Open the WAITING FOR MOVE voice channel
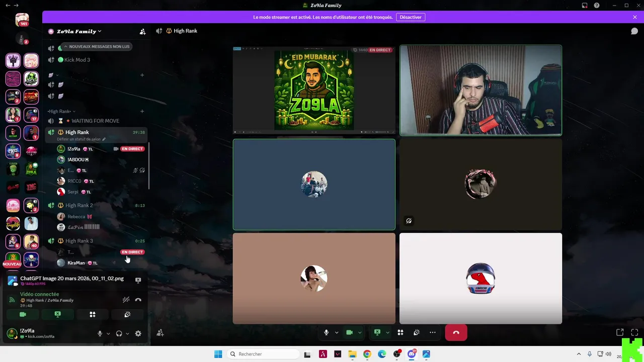 [95, 121]
